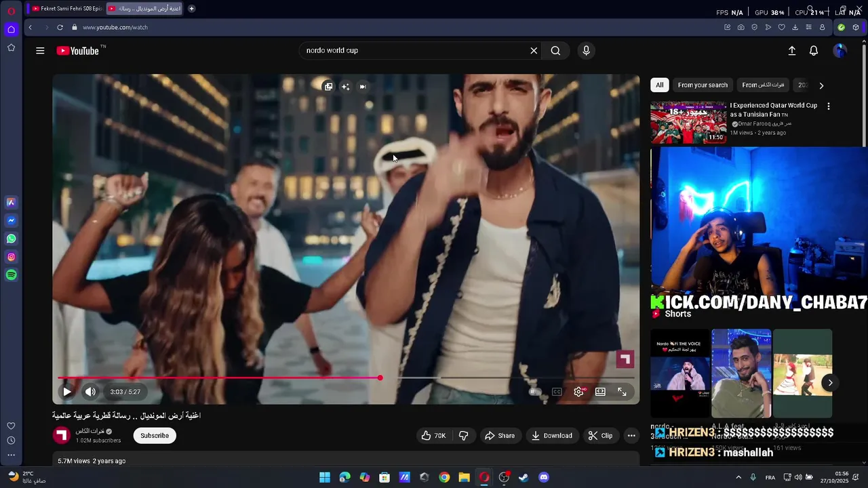
Task: Open sidebar three-dot more options
Action: pos(11,455)
